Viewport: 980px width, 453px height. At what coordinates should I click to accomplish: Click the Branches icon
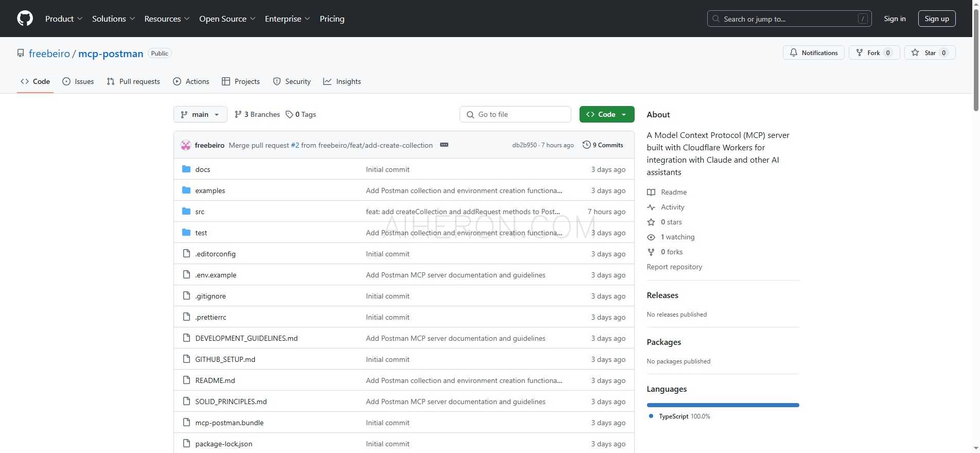[238, 114]
